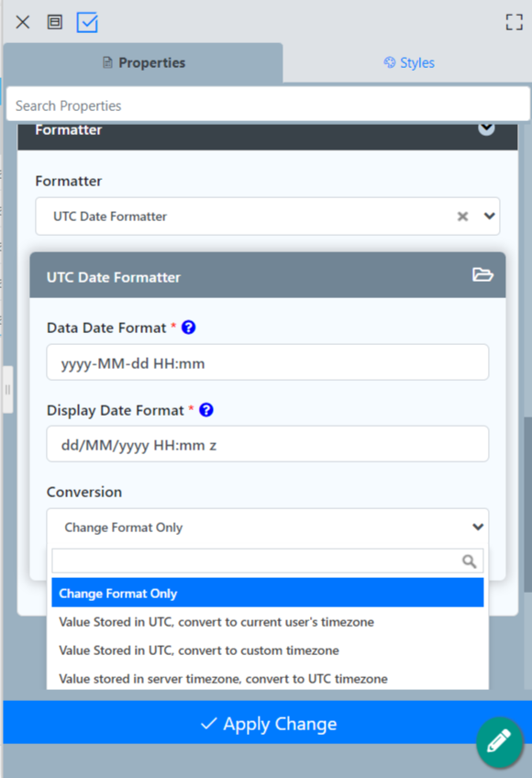Toggle the blue checkmark icon at top
Viewport: 532px width, 778px height.
(87, 22)
